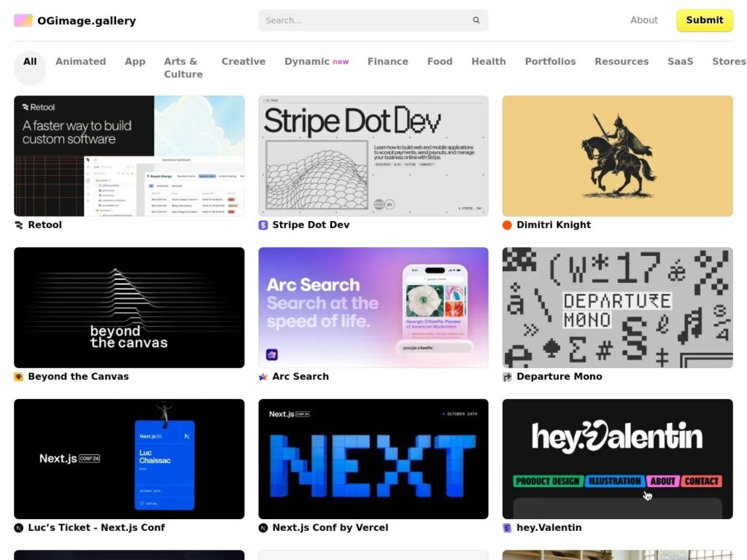This screenshot has height=560, width=747.
Task: Click the yellow Submit button
Action: click(x=705, y=20)
